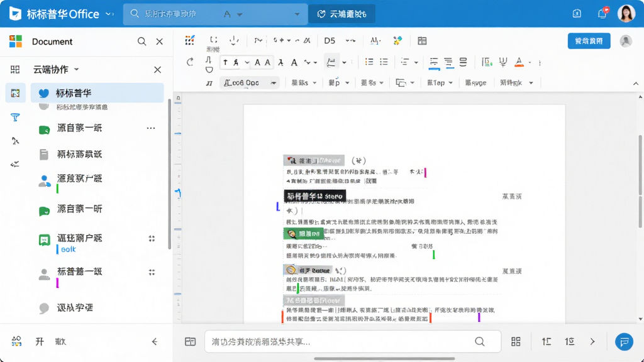Viewport: 644px width, 362px height.
Task: Click the blue funnel filter icon in left rail
Action: tap(15, 118)
